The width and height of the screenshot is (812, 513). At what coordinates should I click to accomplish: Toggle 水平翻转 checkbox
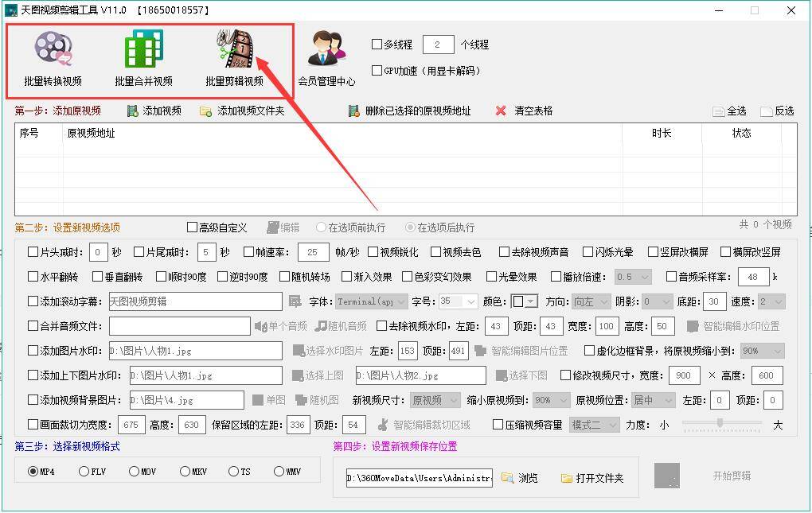click(x=33, y=277)
